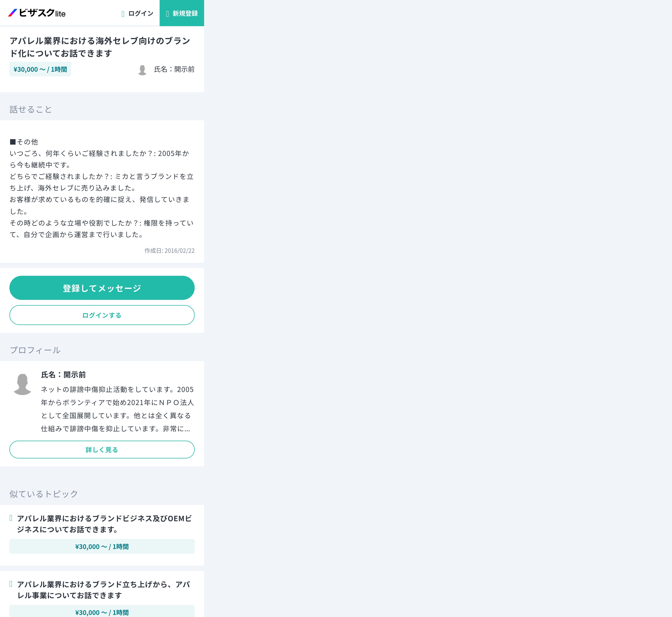Click price bar under OEMビジネス topic
Viewport: 672px width, 617px height.
click(102, 547)
